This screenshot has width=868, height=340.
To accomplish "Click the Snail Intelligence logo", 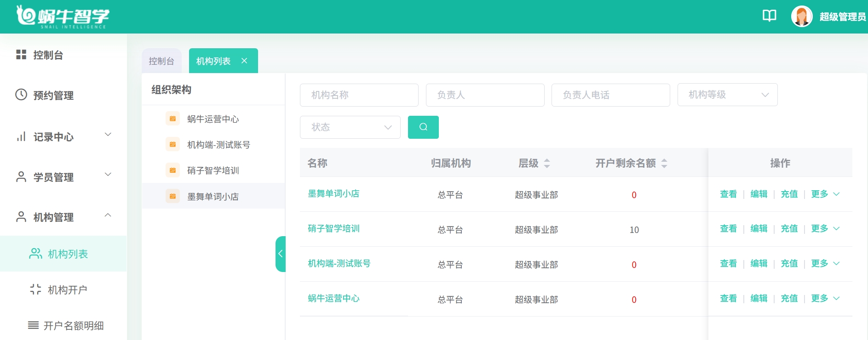I will pos(63,17).
